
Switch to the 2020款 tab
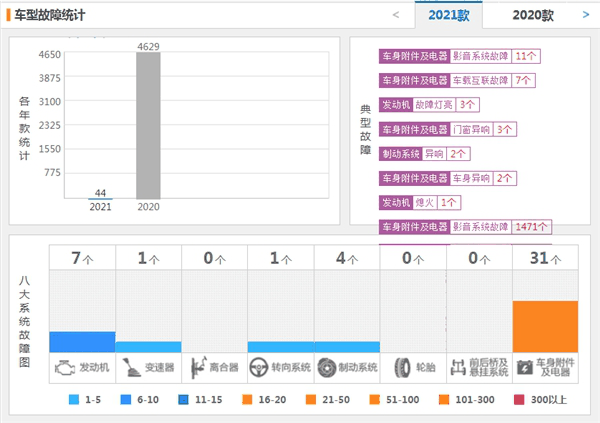532,15
